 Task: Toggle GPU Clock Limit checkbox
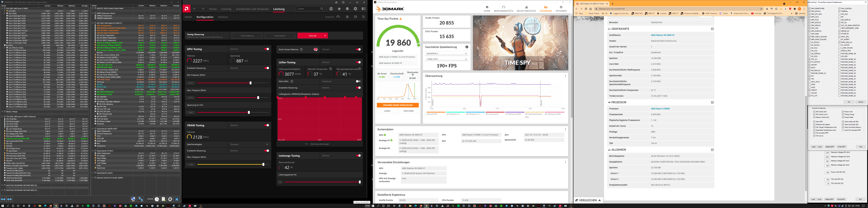point(814,112)
